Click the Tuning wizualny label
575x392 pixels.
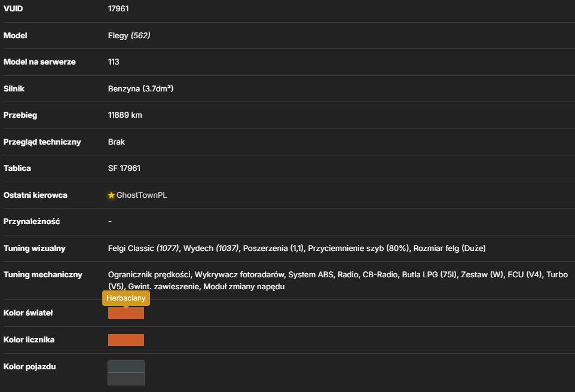[35, 248]
